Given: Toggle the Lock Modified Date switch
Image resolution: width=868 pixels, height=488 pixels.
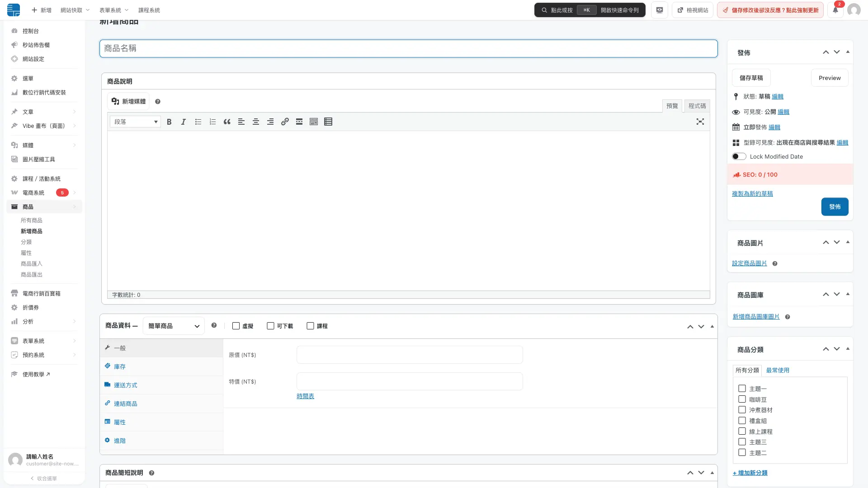Looking at the screenshot, I should point(739,157).
